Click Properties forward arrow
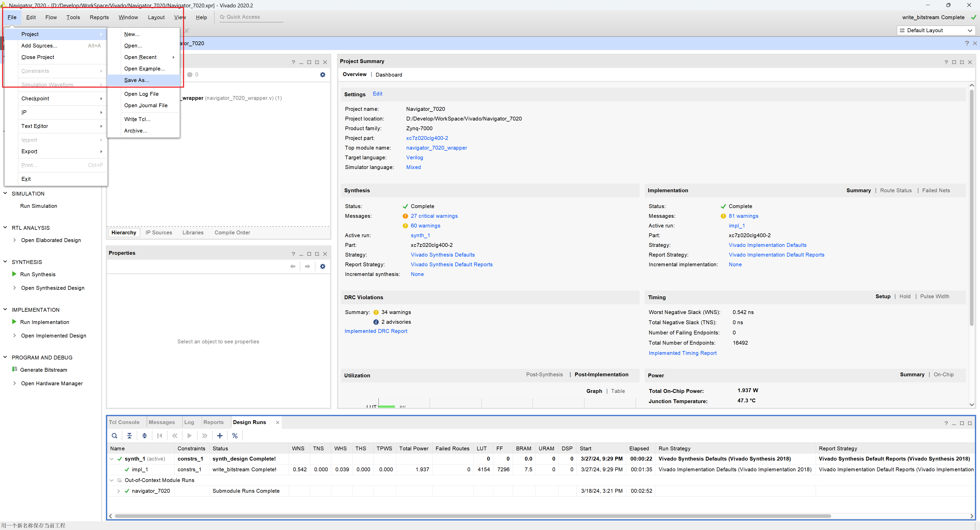This screenshot has width=980, height=530. point(307,266)
